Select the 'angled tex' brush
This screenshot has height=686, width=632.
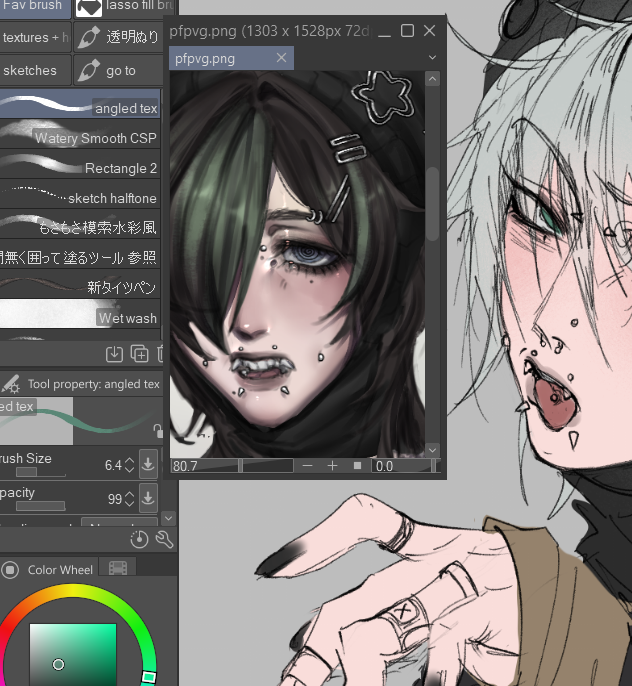[x=80, y=104]
